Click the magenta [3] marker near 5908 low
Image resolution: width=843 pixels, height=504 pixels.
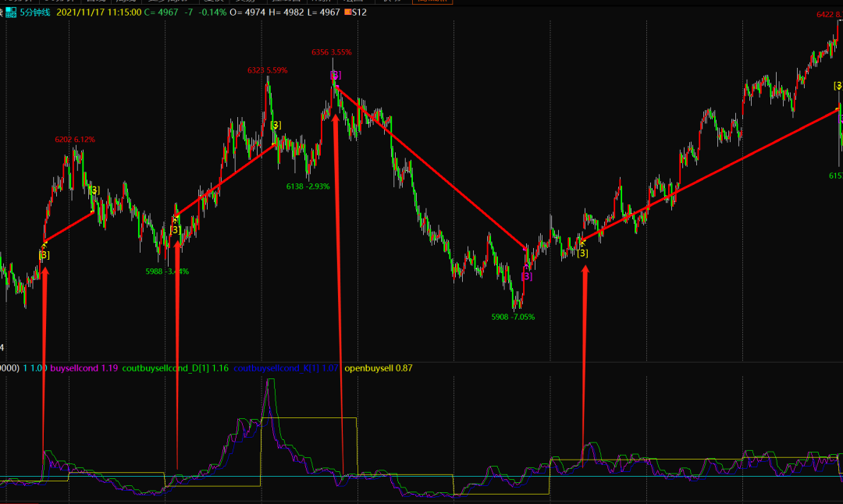point(527,276)
